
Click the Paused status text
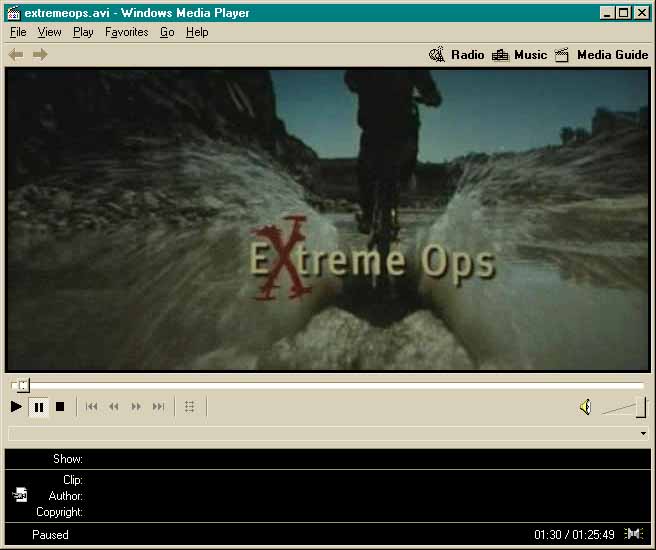(x=50, y=535)
